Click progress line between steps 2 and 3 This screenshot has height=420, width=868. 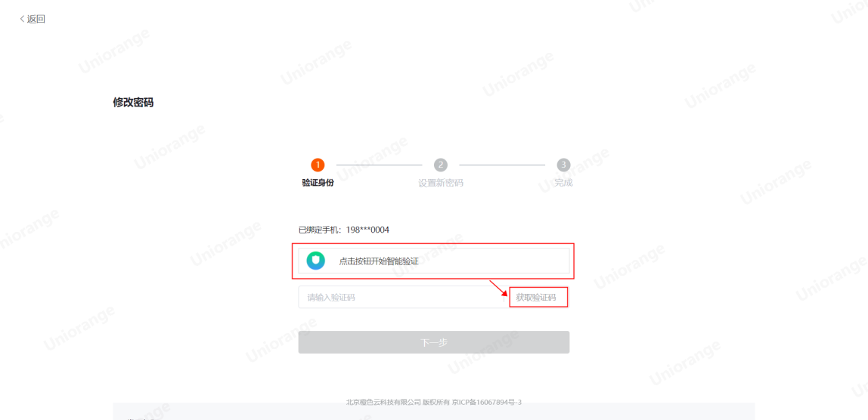click(502, 165)
